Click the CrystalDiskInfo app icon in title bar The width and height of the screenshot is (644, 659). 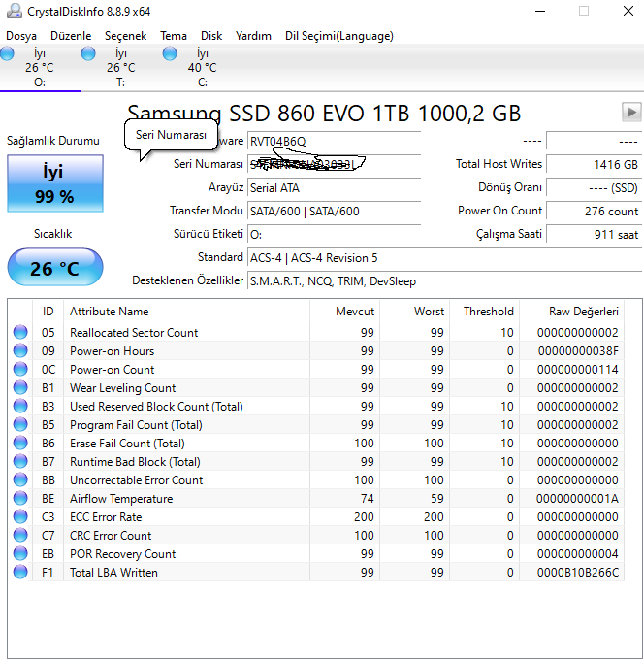(15, 11)
